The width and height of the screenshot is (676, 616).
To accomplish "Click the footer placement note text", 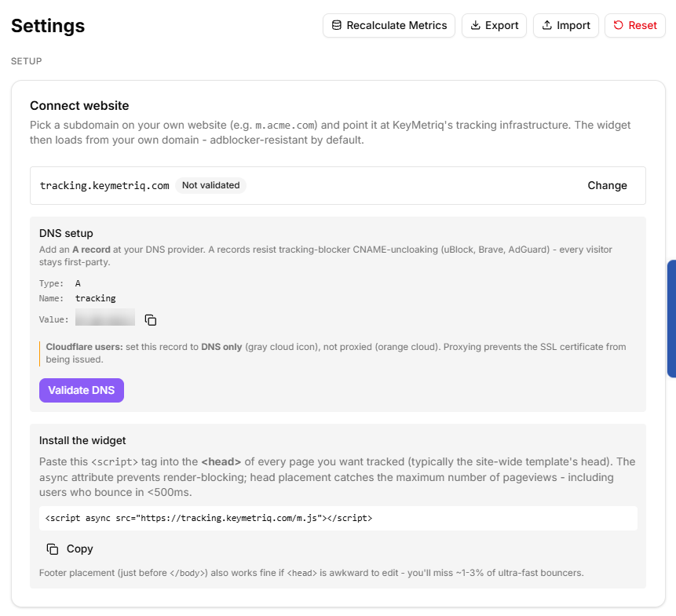I will coord(311,573).
